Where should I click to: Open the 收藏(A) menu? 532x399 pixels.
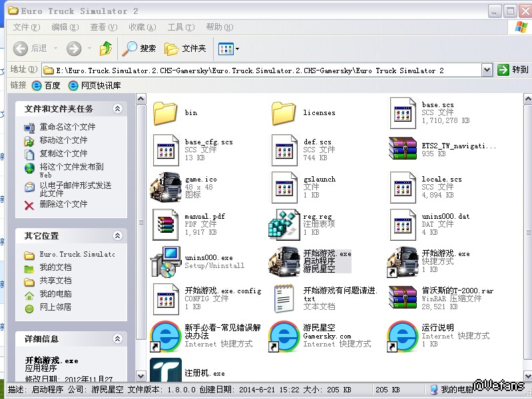click(x=142, y=27)
